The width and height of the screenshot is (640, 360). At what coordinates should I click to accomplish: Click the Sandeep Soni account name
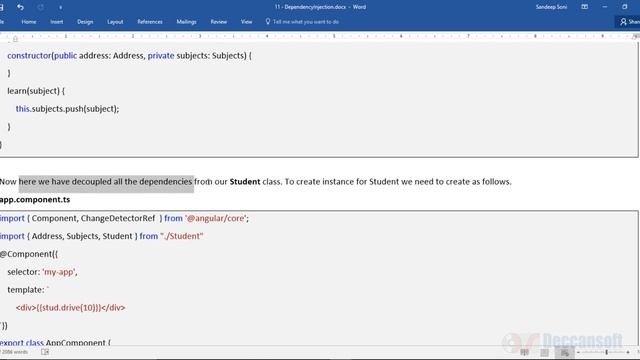pos(551,7)
